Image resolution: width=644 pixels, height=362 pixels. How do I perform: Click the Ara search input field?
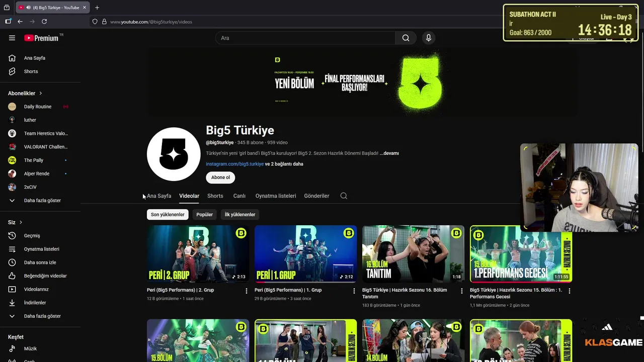tap(305, 38)
